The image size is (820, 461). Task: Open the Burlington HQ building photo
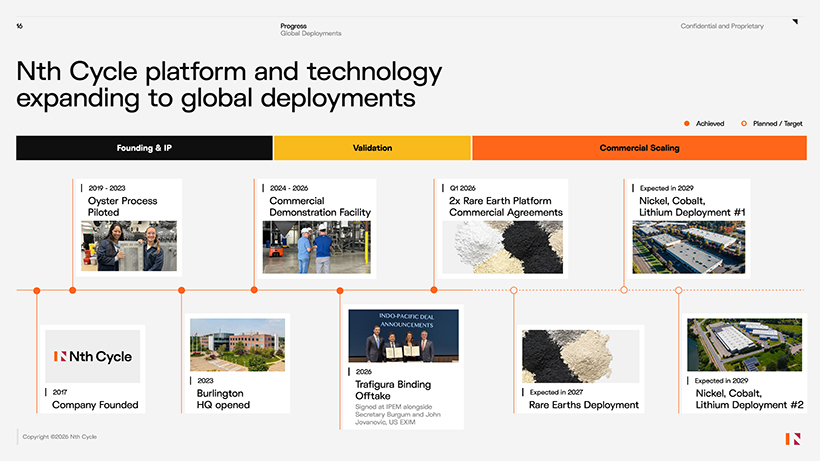click(237, 345)
